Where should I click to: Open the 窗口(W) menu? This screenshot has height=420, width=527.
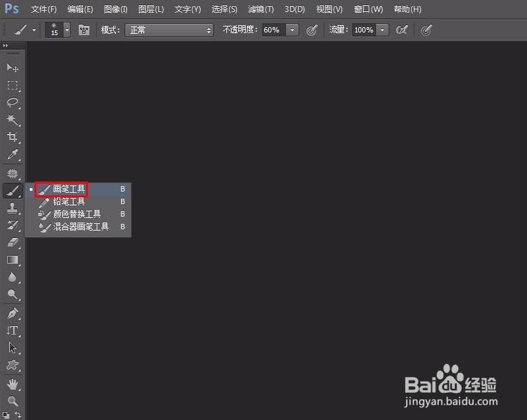click(x=368, y=9)
